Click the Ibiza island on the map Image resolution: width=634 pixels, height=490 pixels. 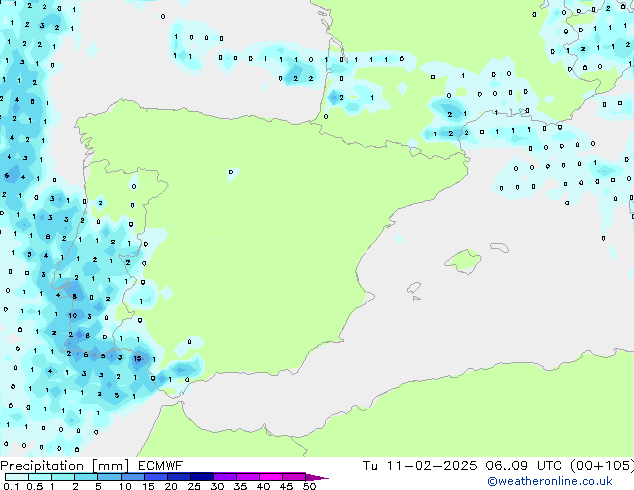pos(412,289)
